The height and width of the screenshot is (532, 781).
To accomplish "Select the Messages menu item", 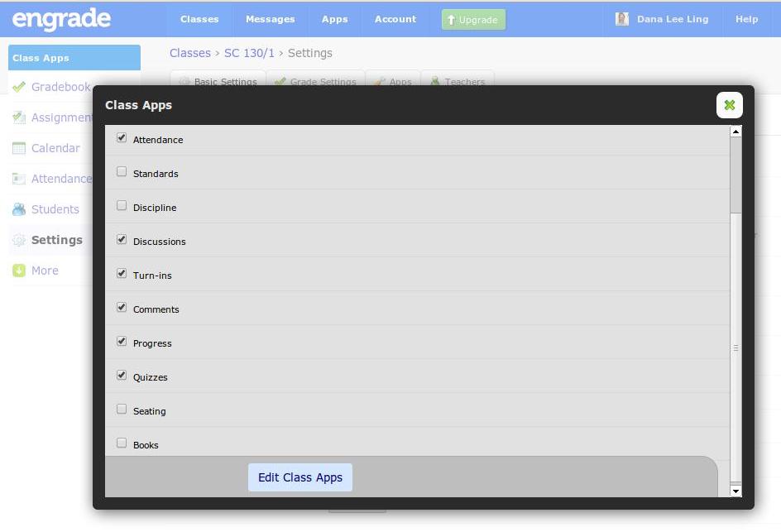I will [x=270, y=19].
